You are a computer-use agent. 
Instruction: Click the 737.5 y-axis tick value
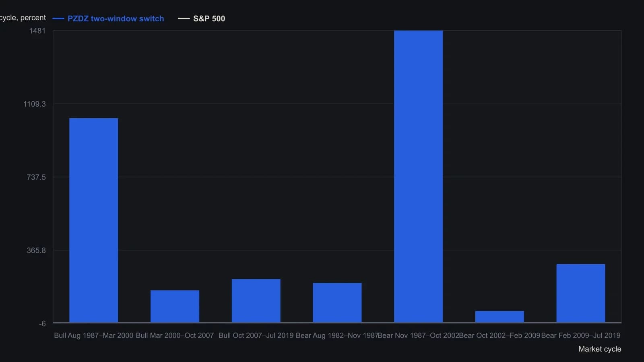point(36,177)
